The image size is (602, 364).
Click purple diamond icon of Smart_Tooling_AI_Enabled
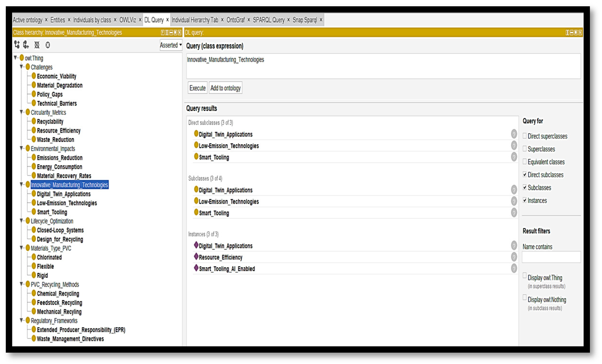[196, 268]
